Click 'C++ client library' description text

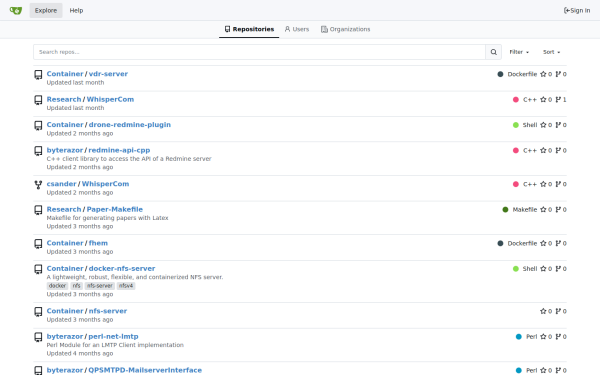(x=129, y=159)
